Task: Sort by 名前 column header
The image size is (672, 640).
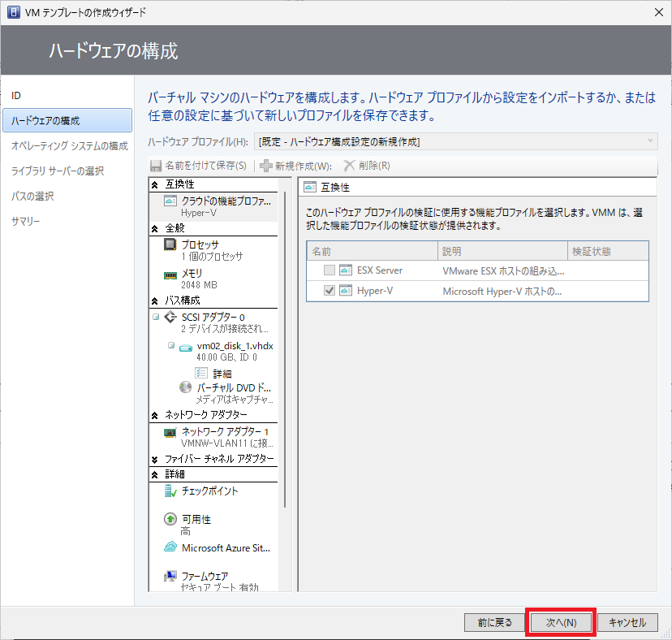Action: click(372, 251)
